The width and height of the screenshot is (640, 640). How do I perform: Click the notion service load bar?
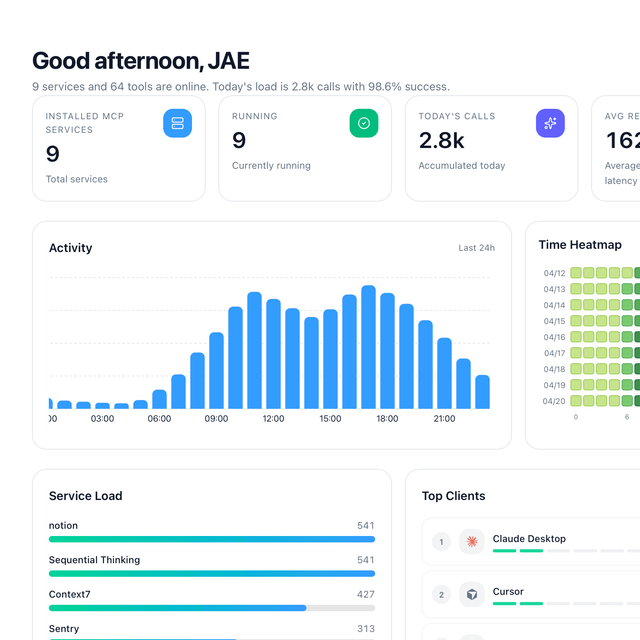(212, 539)
